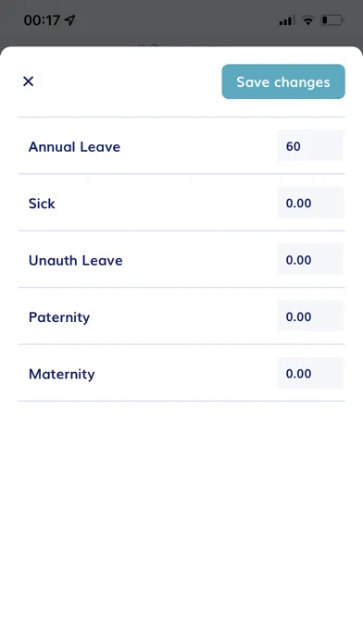
Task: Tap the Wi-Fi icon in status bar
Action: pyautogui.click(x=308, y=20)
